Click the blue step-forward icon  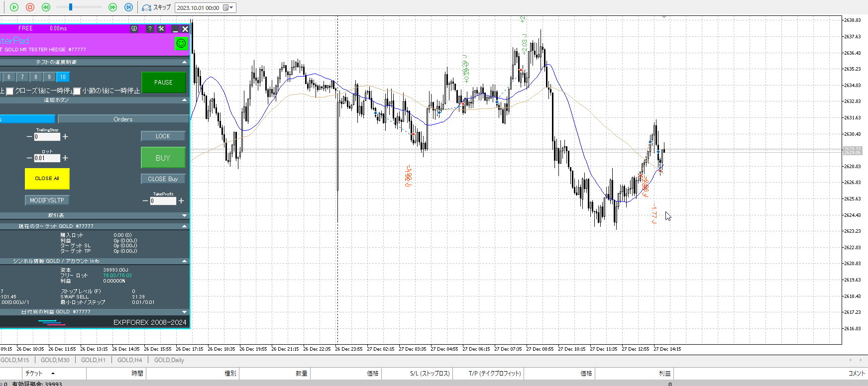(x=128, y=7)
